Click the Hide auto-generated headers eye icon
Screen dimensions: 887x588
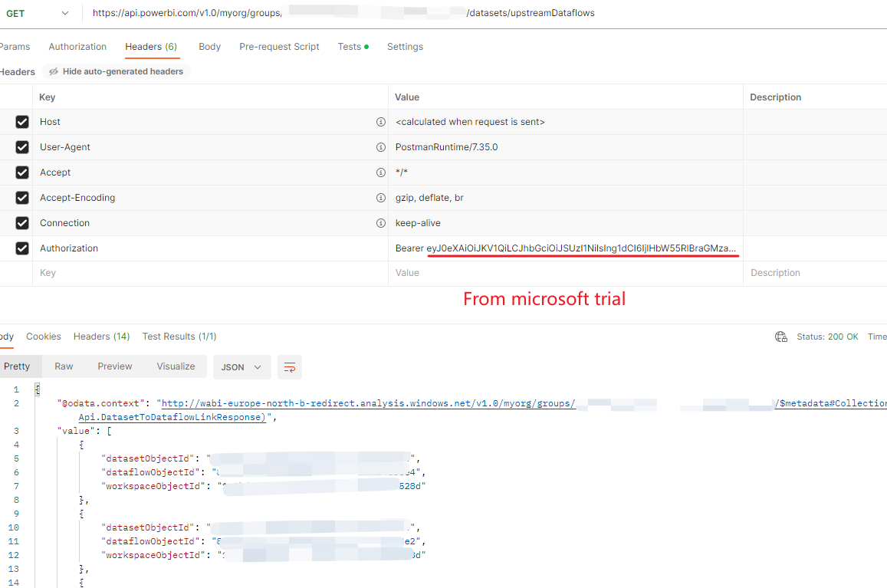tap(54, 71)
